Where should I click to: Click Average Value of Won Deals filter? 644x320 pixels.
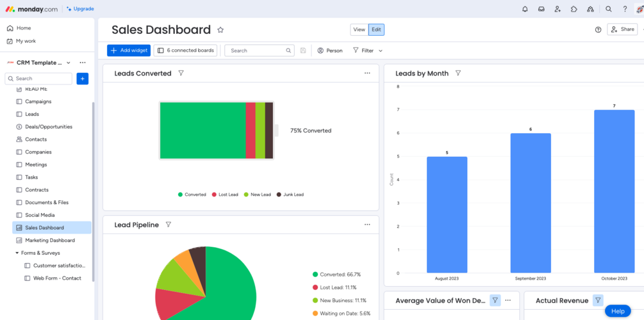point(495,300)
